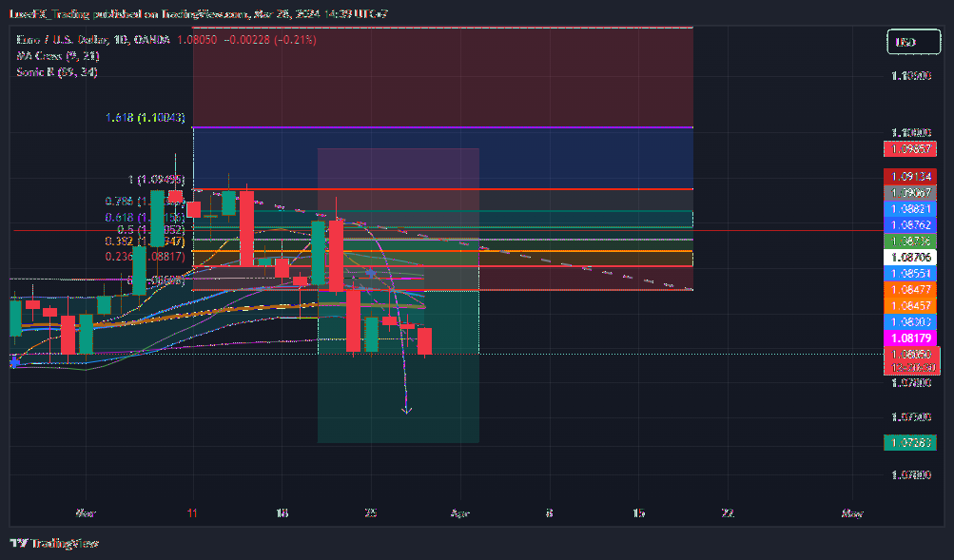Click the 11 date on the time axis

[192, 513]
